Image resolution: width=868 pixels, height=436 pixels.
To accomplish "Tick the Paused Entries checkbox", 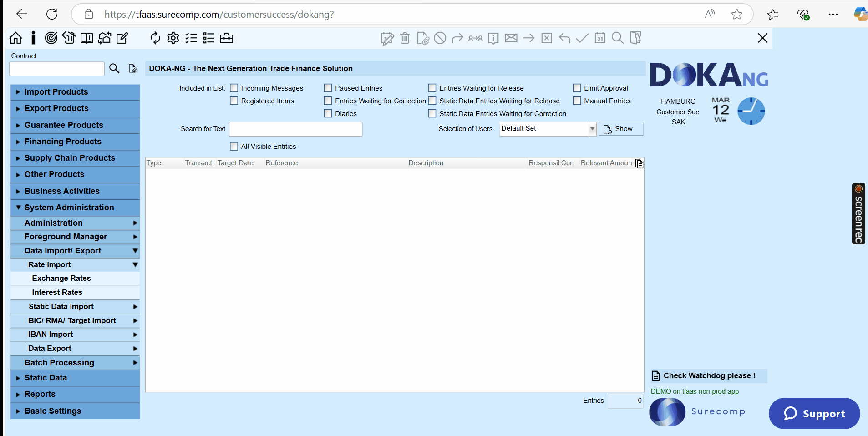I will tap(328, 88).
